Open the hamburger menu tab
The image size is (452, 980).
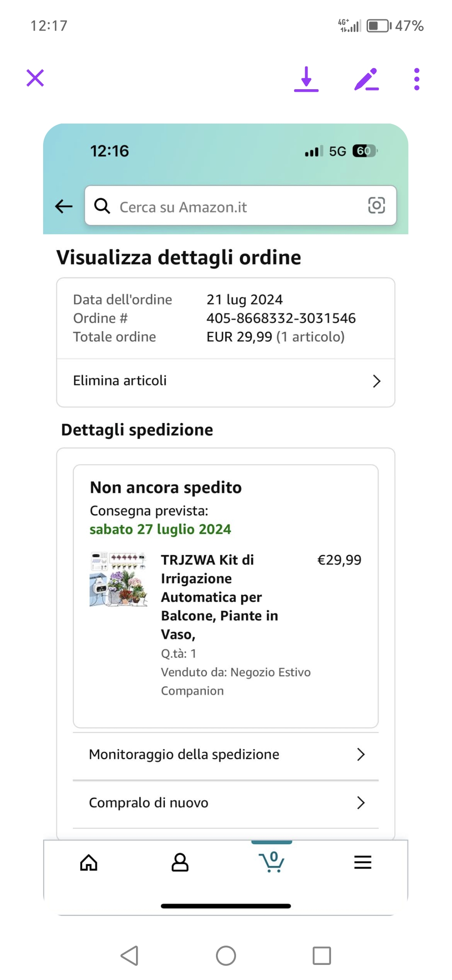click(362, 862)
